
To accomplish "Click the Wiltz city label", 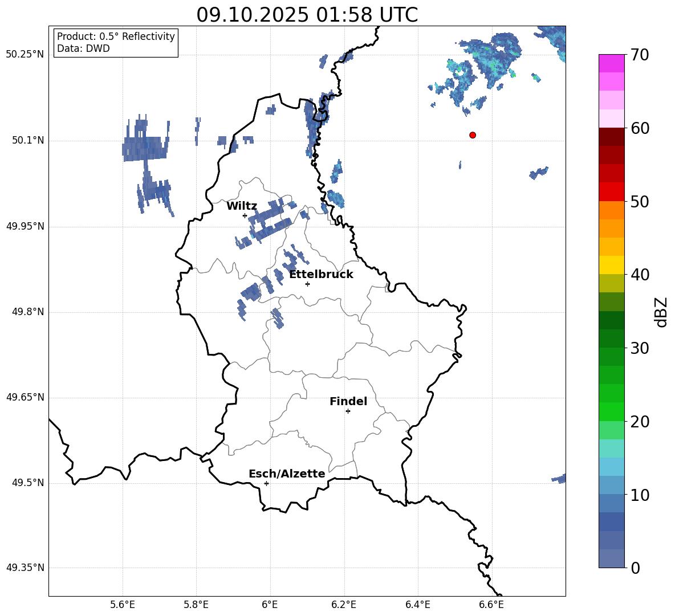I will pyautogui.click(x=242, y=206).
